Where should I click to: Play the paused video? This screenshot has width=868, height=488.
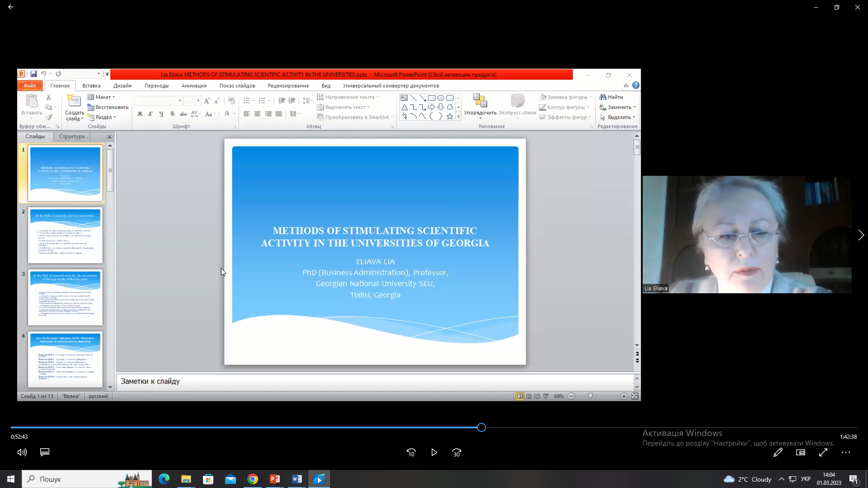434,452
